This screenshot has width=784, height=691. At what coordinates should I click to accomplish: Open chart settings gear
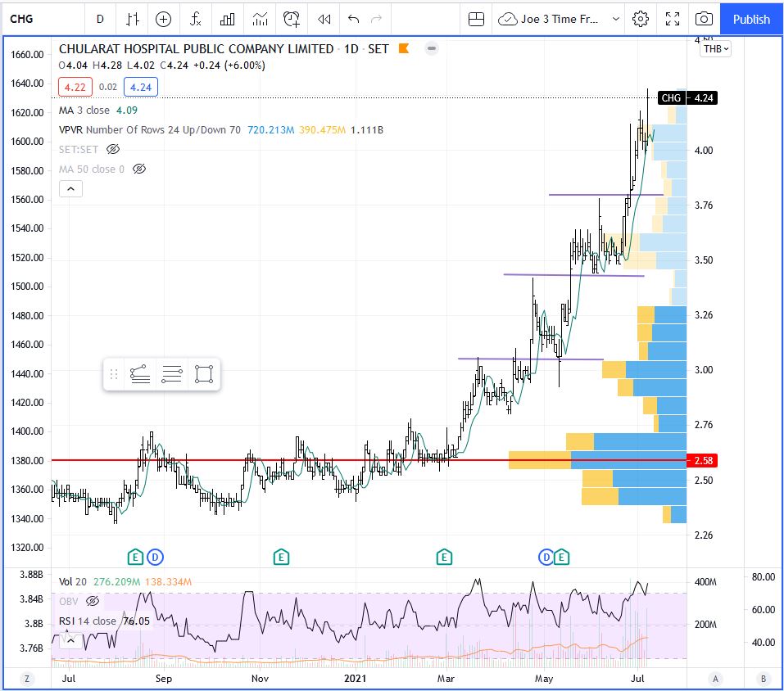click(641, 19)
